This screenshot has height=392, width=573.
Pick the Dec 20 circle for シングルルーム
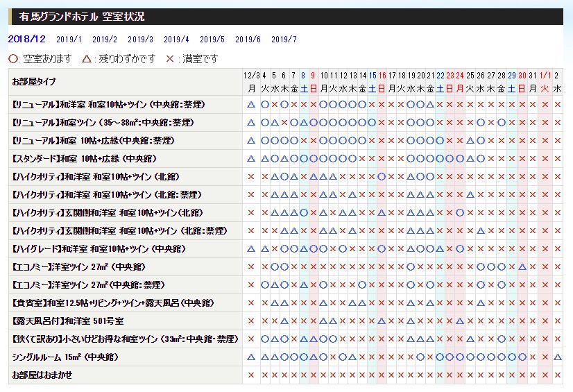click(x=420, y=357)
